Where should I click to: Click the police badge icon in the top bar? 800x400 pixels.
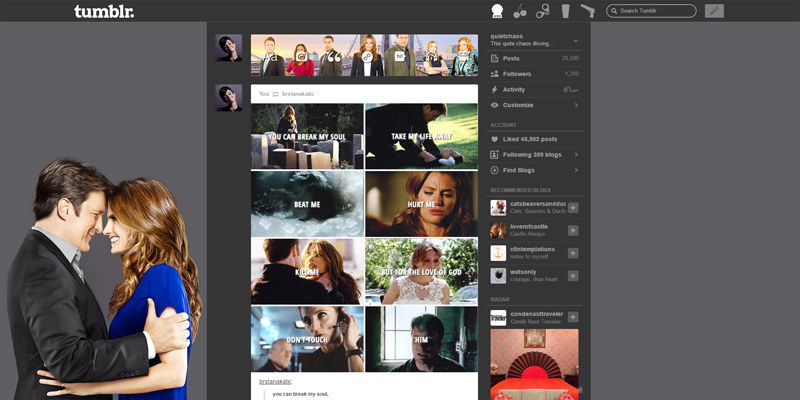496,11
